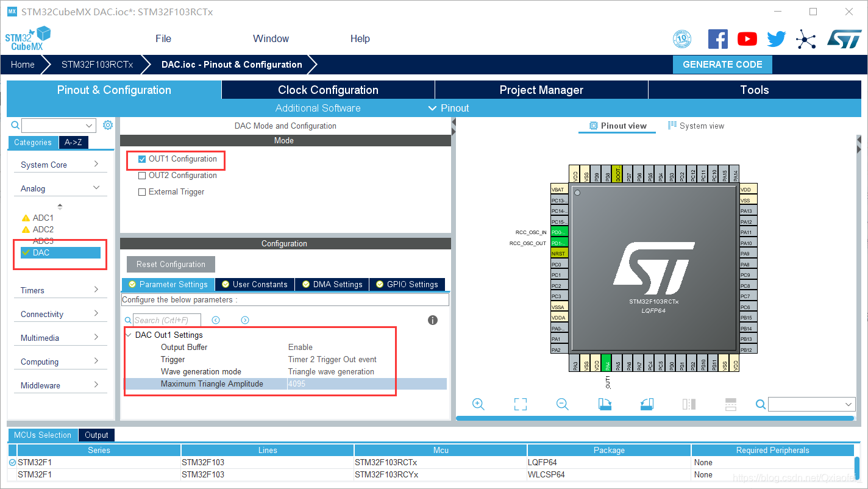Click the ST community network icon

(x=806, y=40)
